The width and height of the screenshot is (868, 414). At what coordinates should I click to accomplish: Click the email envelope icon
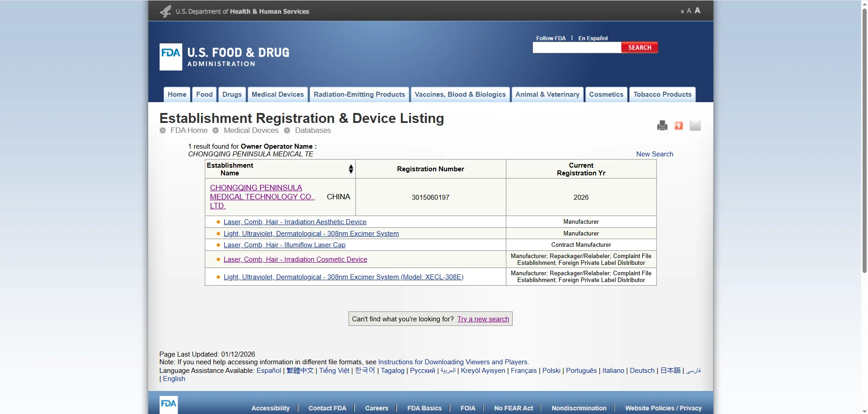695,126
